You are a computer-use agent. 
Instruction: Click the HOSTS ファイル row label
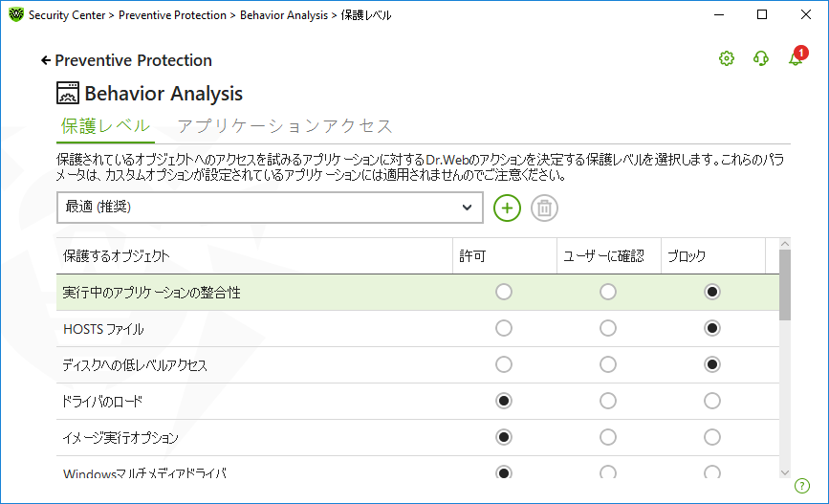point(103,329)
